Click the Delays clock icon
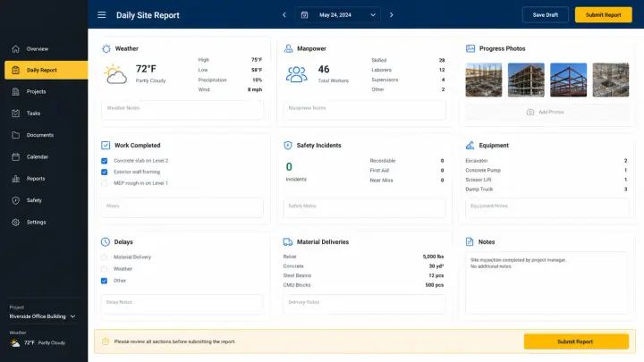The image size is (644, 362). [106, 241]
